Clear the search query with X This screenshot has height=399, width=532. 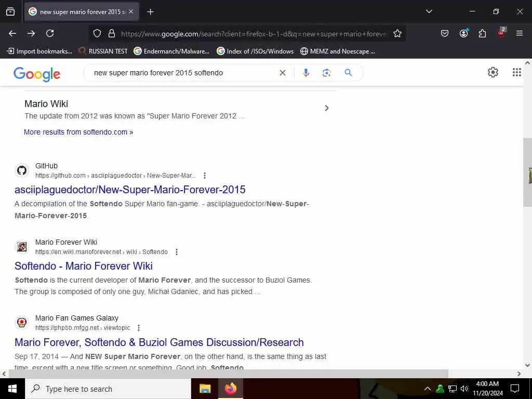tap(282, 73)
